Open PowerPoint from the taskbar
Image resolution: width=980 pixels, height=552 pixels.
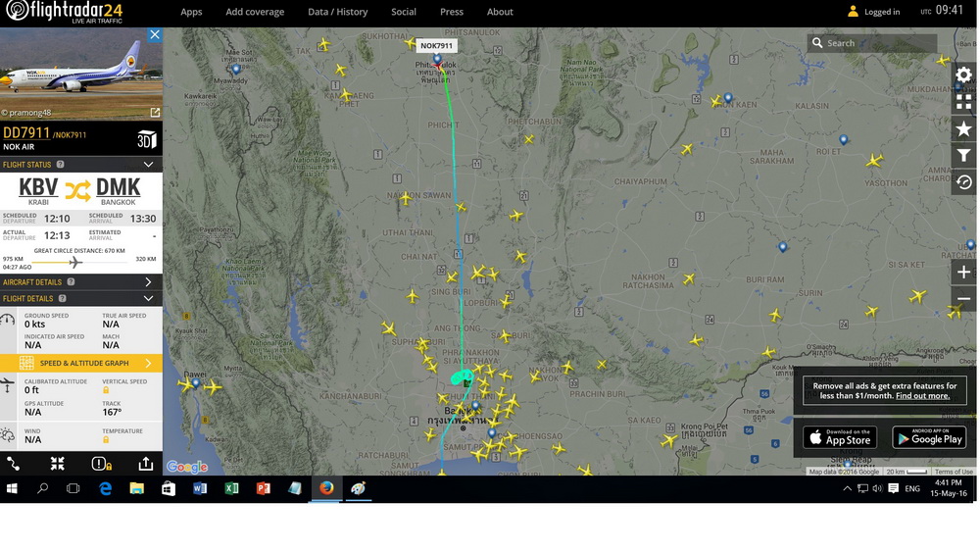pyautogui.click(x=263, y=488)
